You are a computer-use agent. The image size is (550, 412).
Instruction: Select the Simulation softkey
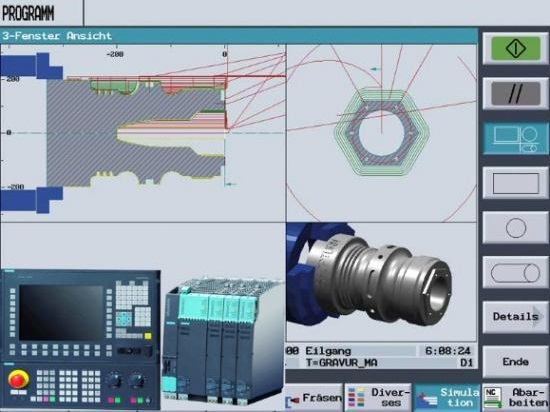pyautogui.click(x=447, y=398)
